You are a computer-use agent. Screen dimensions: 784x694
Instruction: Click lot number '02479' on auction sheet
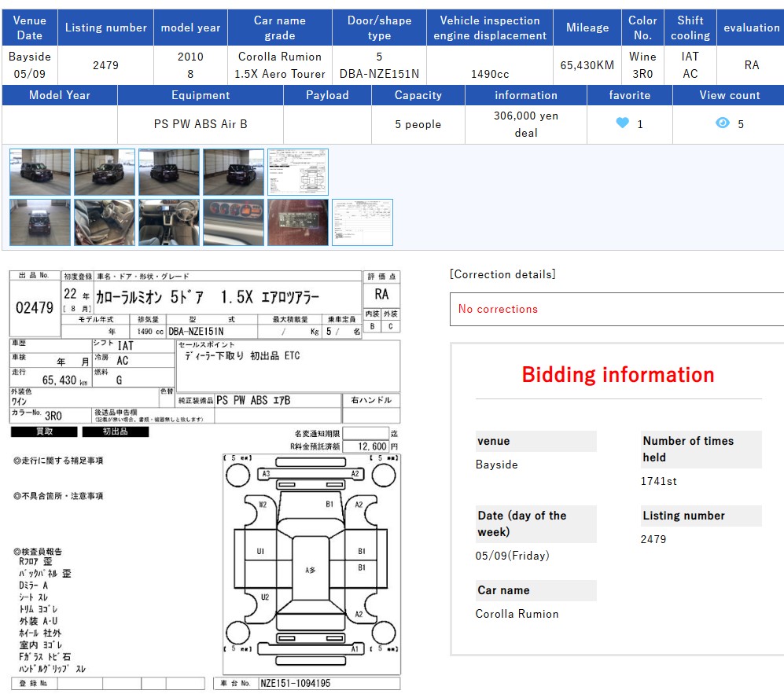point(35,307)
